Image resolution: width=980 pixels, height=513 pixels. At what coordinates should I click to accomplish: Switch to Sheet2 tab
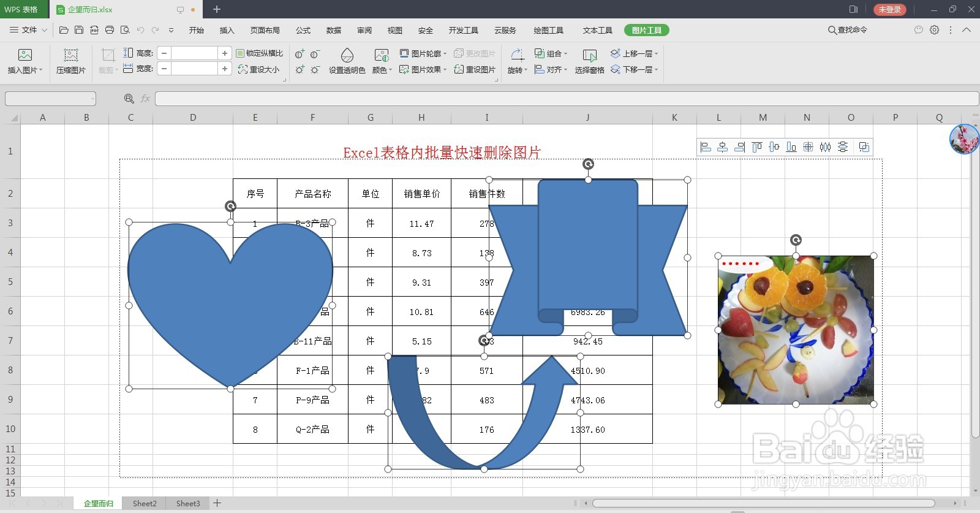tap(145, 503)
